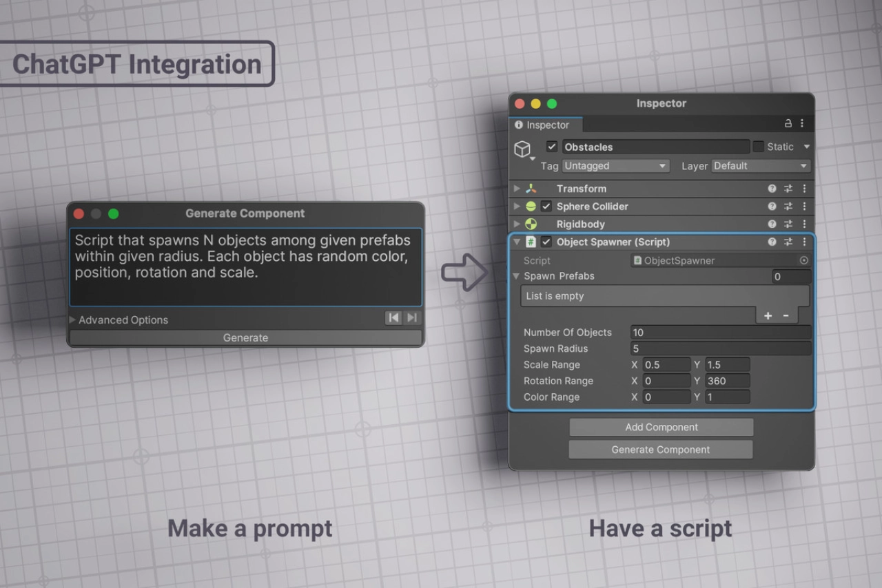Expand the Sphere Collider component
The height and width of the screenshot is (588, 882).
point(517,207)
